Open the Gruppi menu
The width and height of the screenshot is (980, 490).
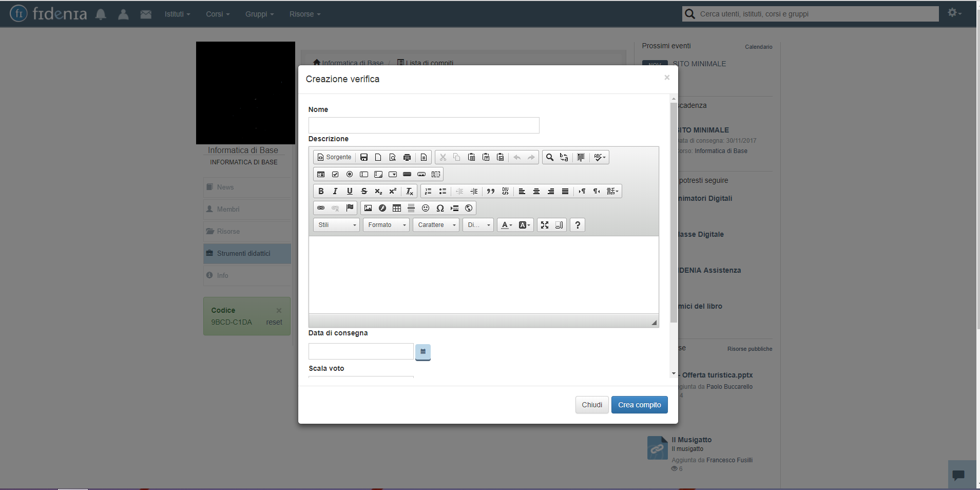(259, 14)
